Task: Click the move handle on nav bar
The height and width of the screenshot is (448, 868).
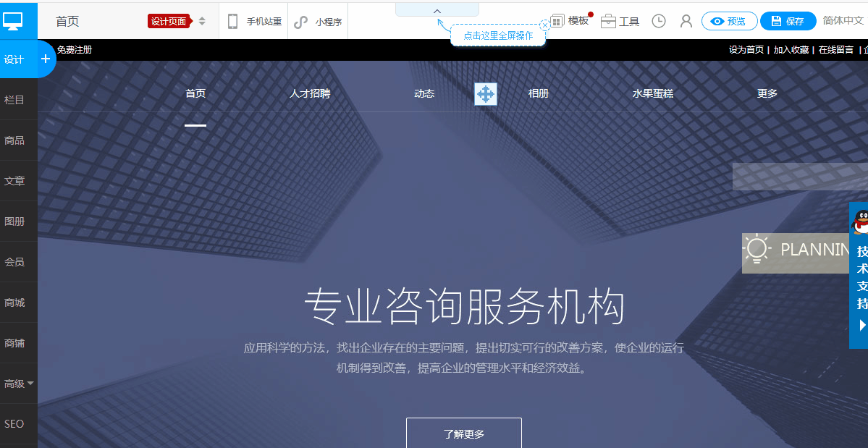Action: (x=486, y=94)
